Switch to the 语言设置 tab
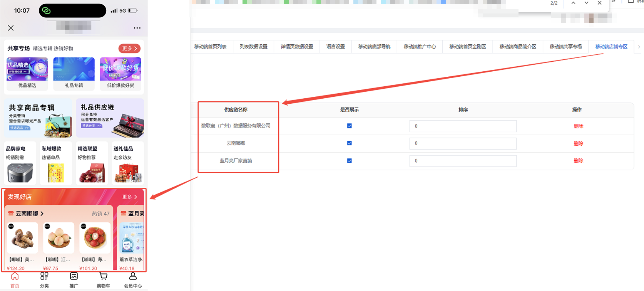This screenshot has width=644, height=291. click(x=335, y=47)
